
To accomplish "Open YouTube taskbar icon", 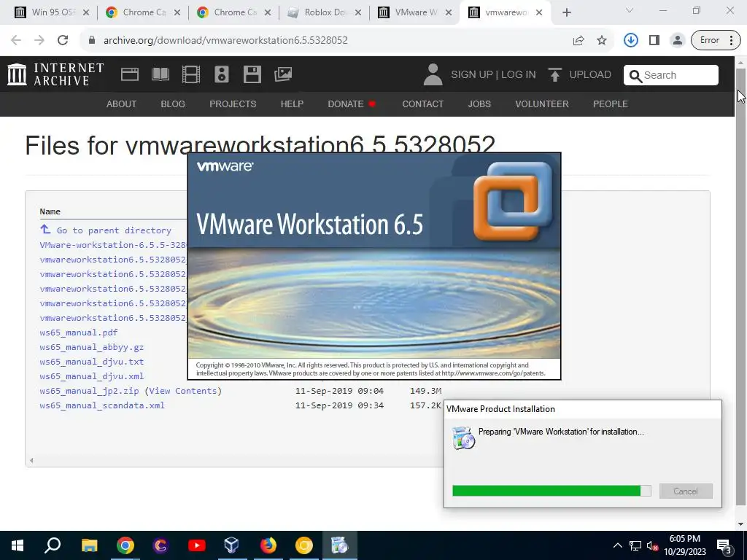I will (x=196, y=545).
